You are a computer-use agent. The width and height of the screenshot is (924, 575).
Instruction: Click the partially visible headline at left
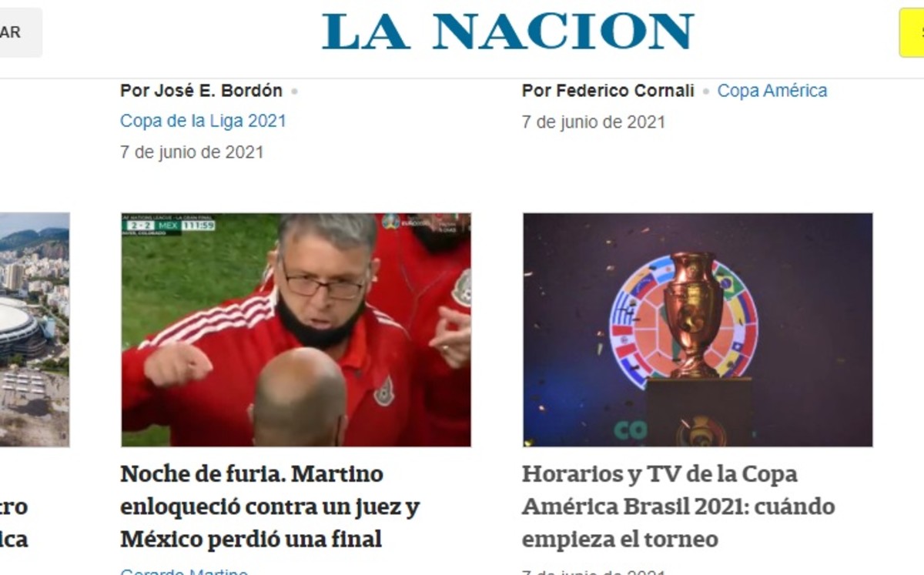point(14,523)
